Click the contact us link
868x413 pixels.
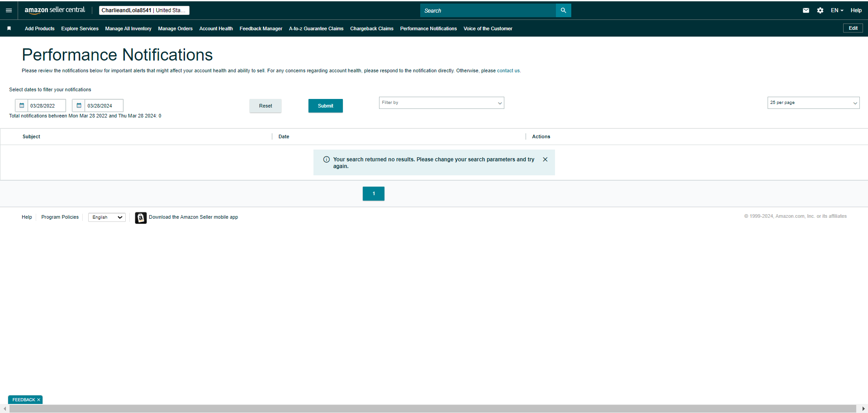[x=508, y=71]
